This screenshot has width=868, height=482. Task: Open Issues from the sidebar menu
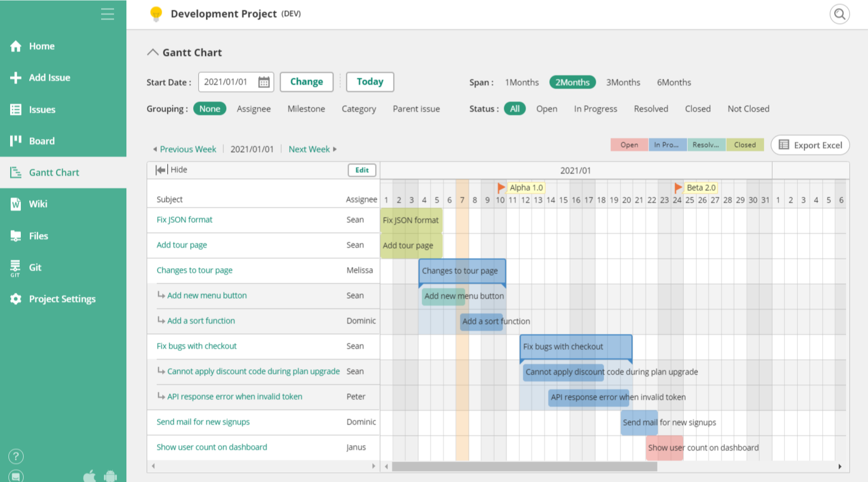pos(15,110)
